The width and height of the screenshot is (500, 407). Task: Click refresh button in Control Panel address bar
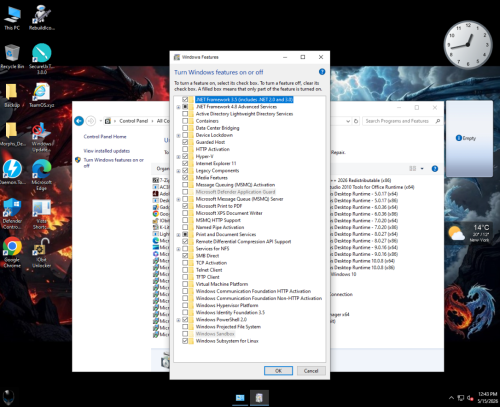(356, 121)
